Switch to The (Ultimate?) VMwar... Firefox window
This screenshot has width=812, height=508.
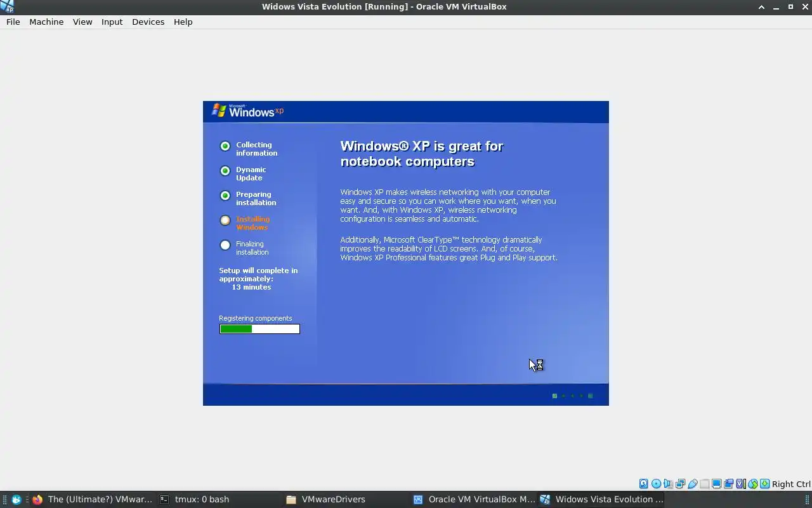point(93,499)
